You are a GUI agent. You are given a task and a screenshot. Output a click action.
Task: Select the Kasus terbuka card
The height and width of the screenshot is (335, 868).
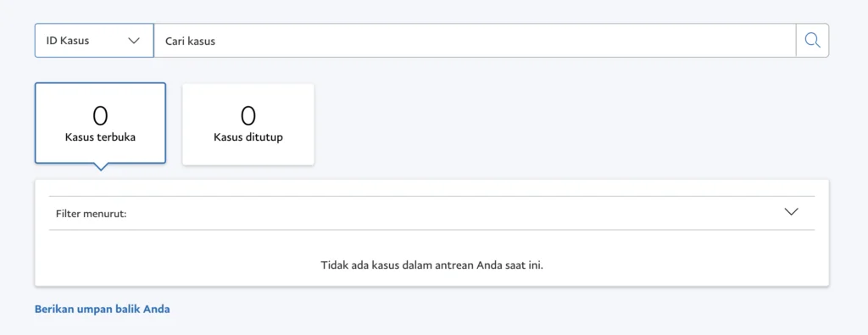[x=100, y=123]
